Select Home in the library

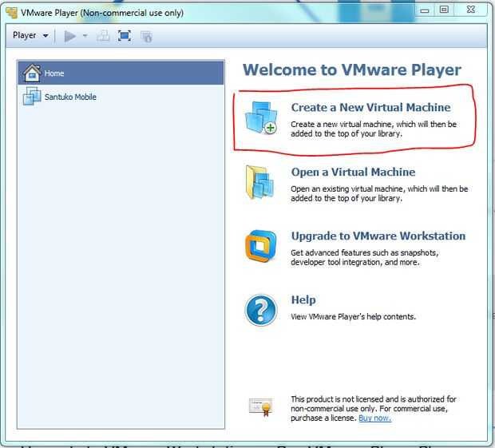tap(121, 73)
